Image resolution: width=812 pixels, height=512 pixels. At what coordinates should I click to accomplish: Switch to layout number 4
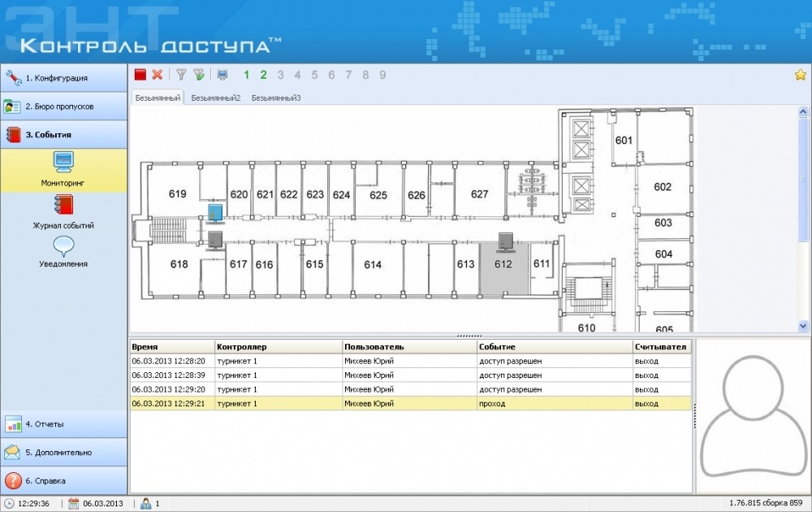pos(298,75)
